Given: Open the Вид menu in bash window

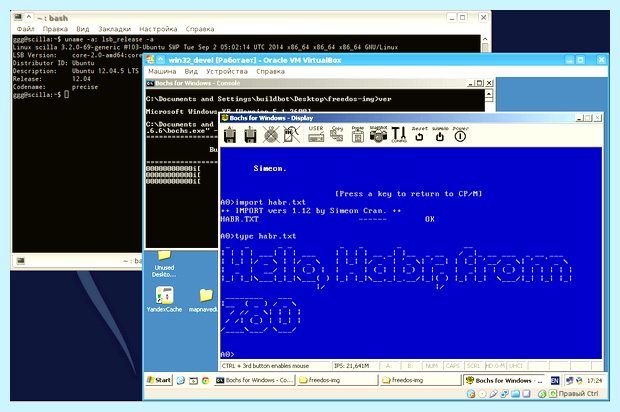Looking at the screenshot, I should 83,29.
